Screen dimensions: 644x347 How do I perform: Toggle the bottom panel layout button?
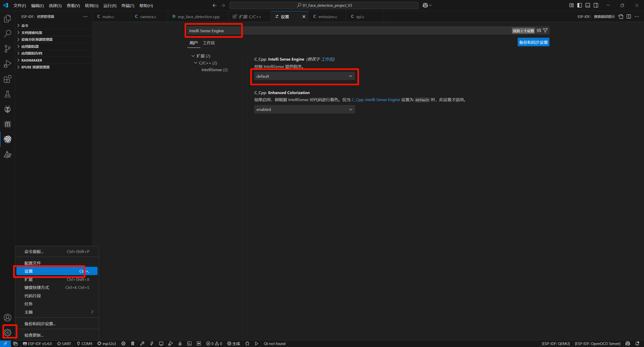pyautogui.click(x=588, y=5)
